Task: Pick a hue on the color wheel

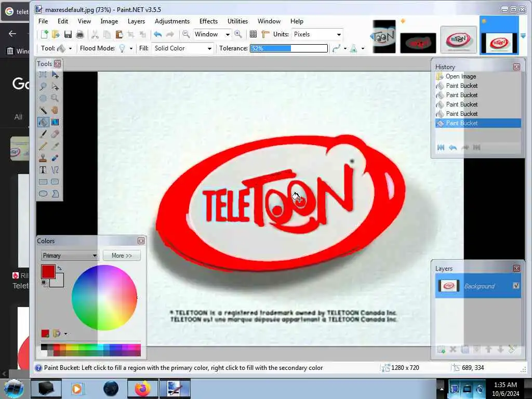Action: tap(104, 298)
